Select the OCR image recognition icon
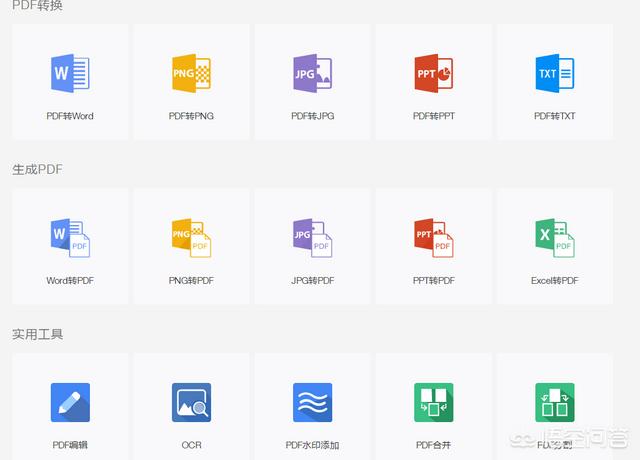The width and height of the screenshot is (640, 460). [x=191, y=402]
